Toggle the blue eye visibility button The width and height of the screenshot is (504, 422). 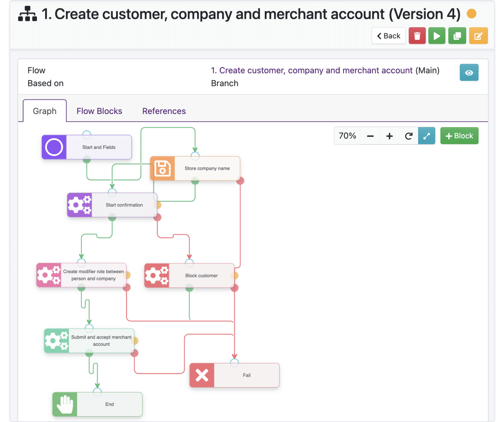tap(469, 73)
